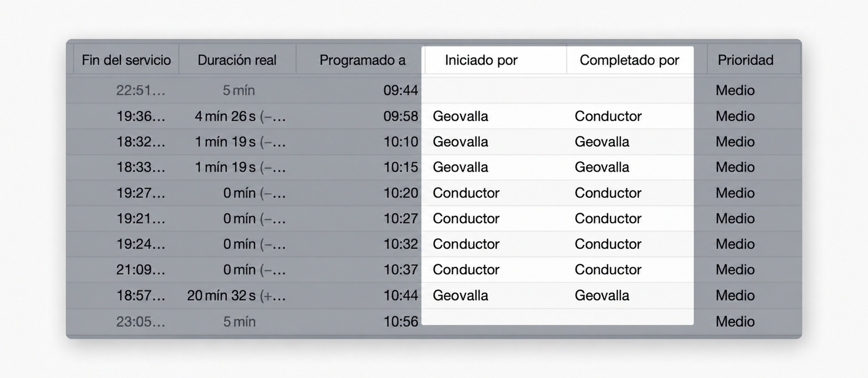The height and width of the screenshot is (378, 868).
Task: Click 0 mín duration in the 10:20 row
Action: (x=254, y=193)
